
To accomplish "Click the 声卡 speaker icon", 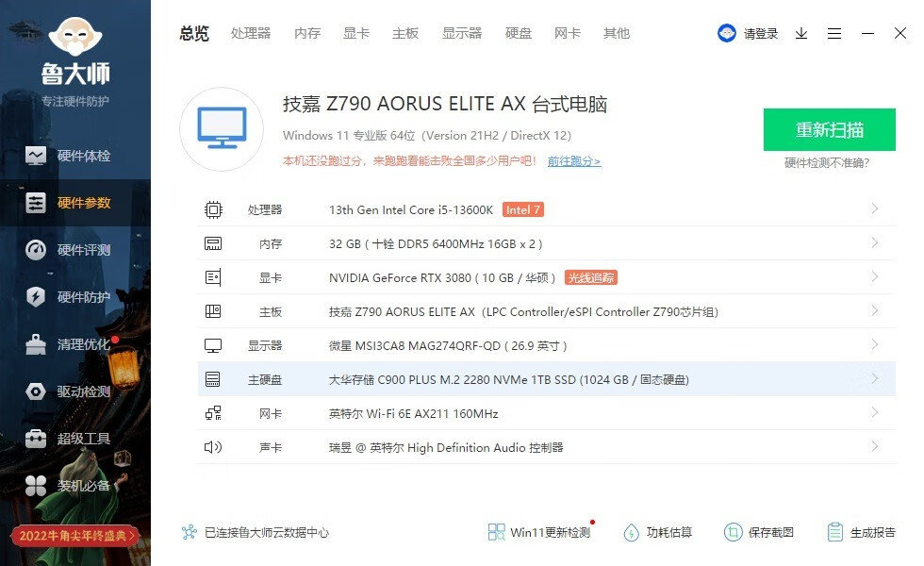I will [213, 447].
